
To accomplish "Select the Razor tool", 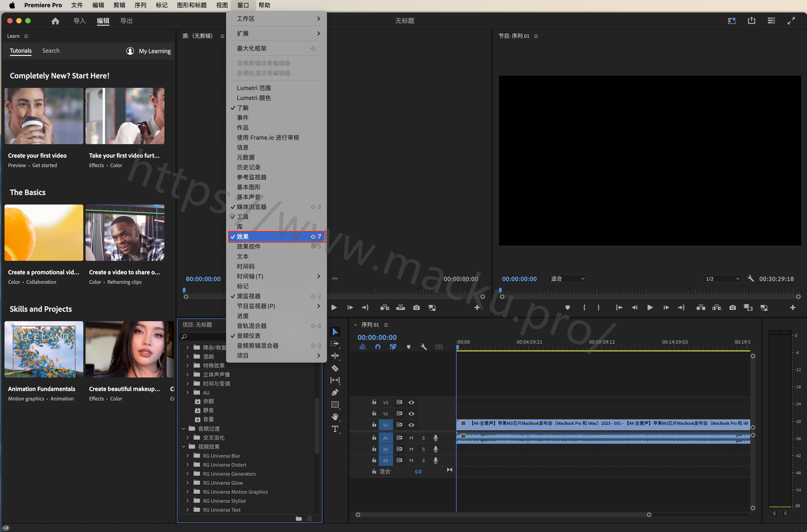I will pyautogui.click(x=335, y=368).
